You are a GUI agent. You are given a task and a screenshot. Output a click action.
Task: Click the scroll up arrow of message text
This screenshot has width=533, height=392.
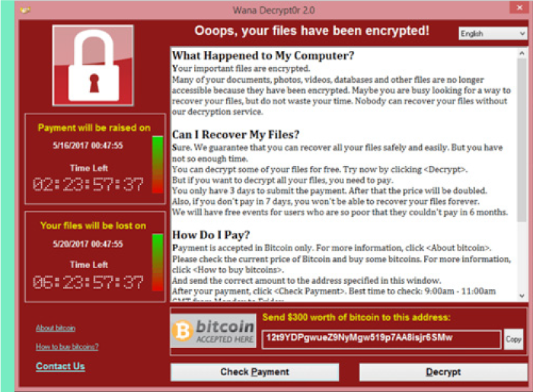coord(522,53)
